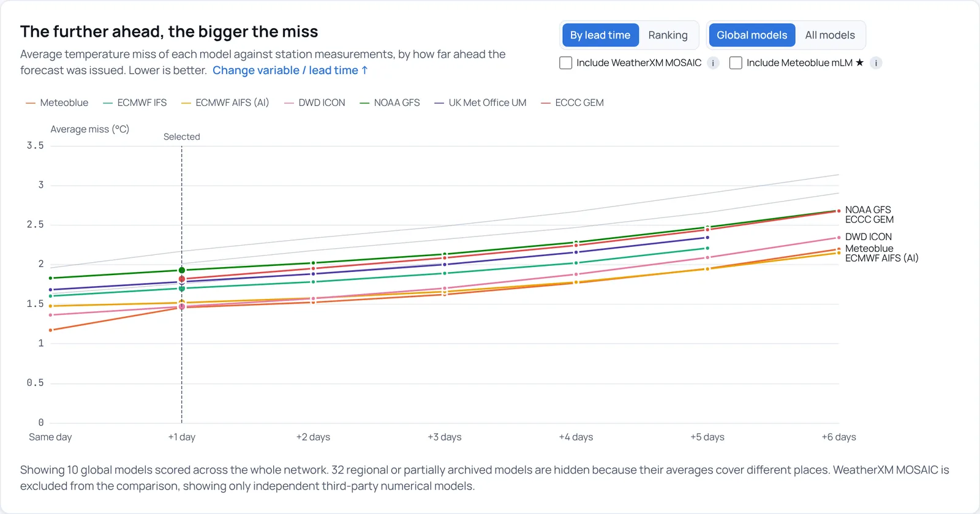Toggle NOAA GFS series in legend
This screenshot has width=980, height=514.
click(x=390, y=103)
